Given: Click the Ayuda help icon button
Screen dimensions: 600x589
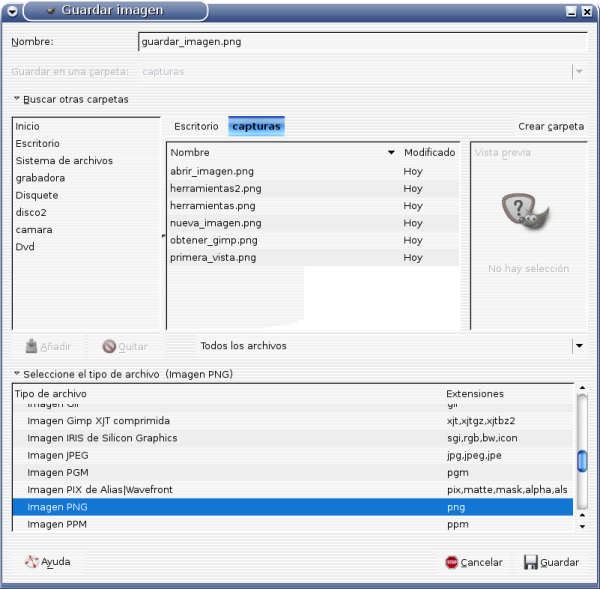Looking at the screenshot, I should coord(47,562).
